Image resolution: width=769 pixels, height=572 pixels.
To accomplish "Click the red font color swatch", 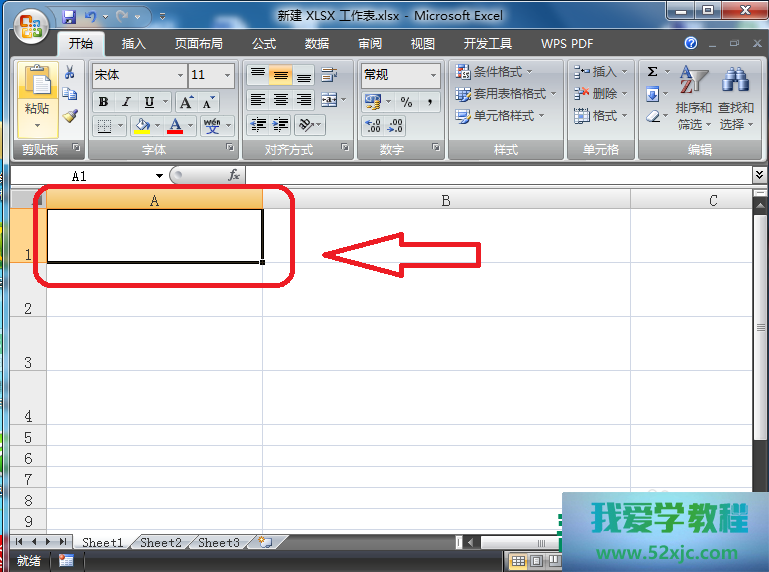I will coord(176,126).
